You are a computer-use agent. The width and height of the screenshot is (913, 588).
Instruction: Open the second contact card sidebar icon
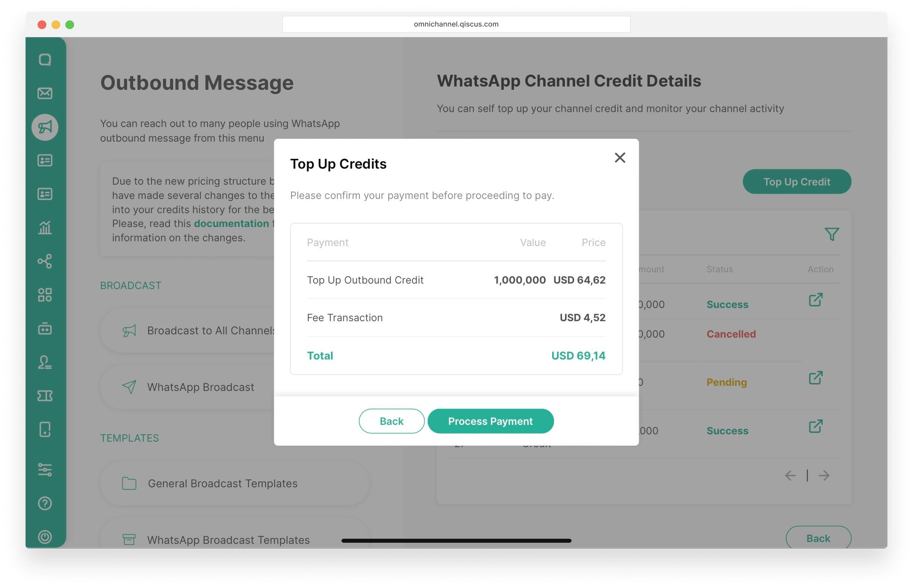45,194
